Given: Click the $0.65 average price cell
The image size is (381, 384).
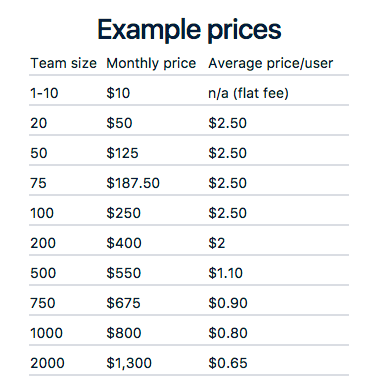Looking at the screenshot, I should [228, 363].
